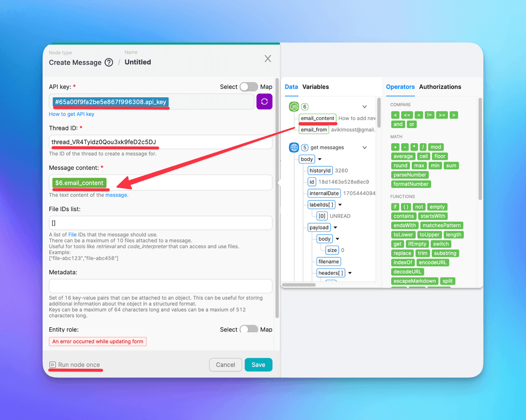Collapse the payload tree arrow
The width and height of the screenshot is (526, 420).
335,228
